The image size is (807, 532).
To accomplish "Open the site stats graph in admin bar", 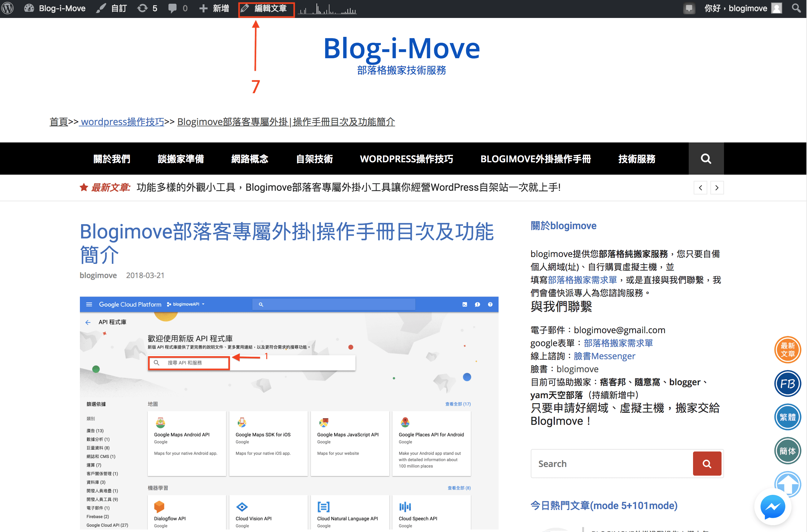I will tap(327, 9).
